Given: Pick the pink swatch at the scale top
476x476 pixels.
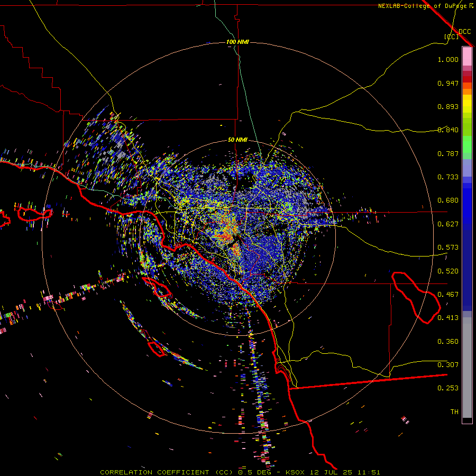Looking at the screenshot, I should coord(467,56).
